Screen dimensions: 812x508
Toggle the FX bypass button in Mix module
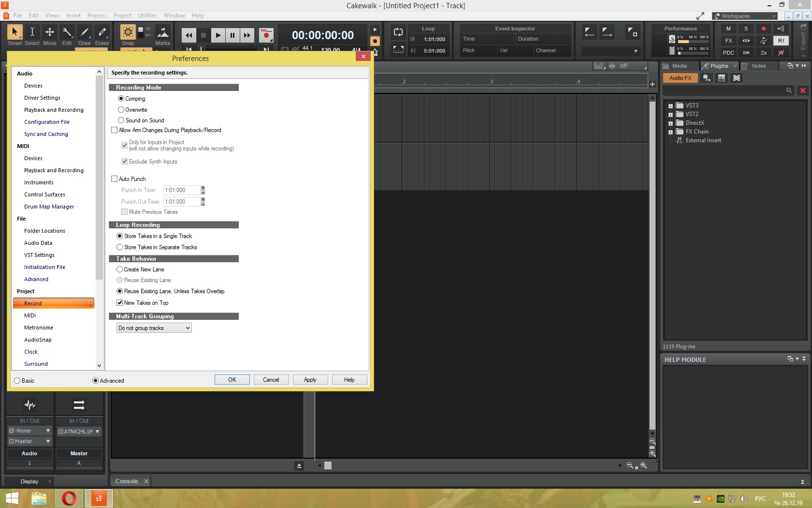(x=729, y=41)
